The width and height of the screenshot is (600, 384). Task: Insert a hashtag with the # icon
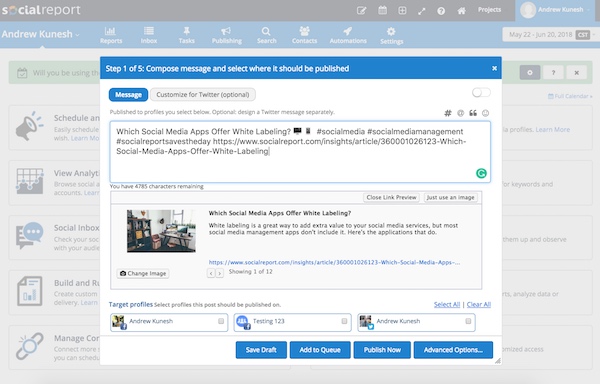coord(448,113)
